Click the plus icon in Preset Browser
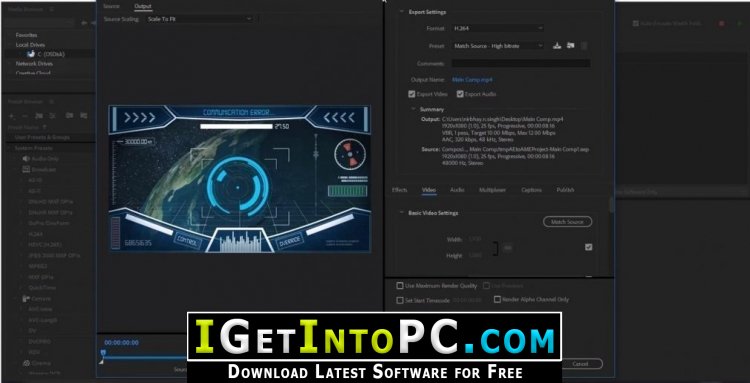This screenshot has height=383, width=750. 12,116
